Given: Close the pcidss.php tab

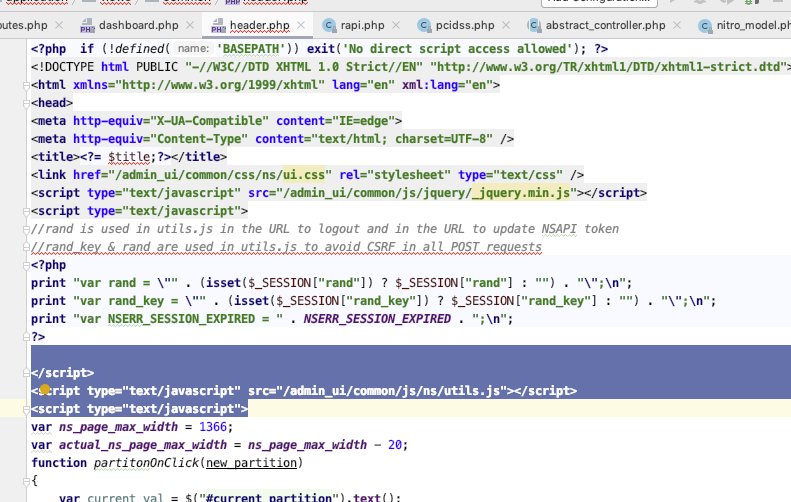Looking at the screenshot, I should [513, 24].
